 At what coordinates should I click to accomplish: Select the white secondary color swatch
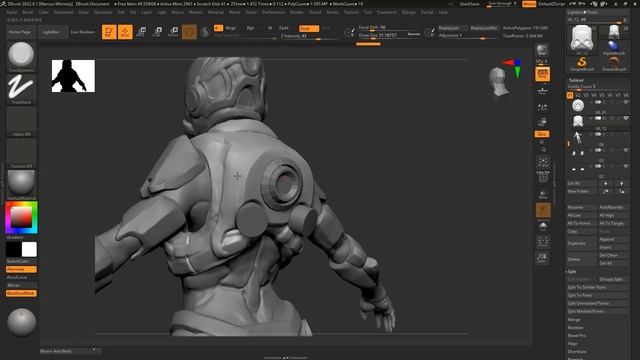coord(29,249)
